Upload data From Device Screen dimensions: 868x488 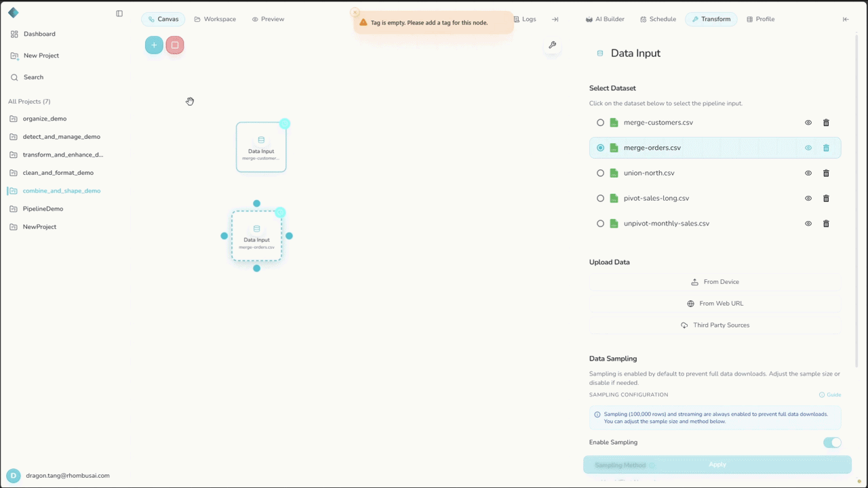[x=715, y=282]
